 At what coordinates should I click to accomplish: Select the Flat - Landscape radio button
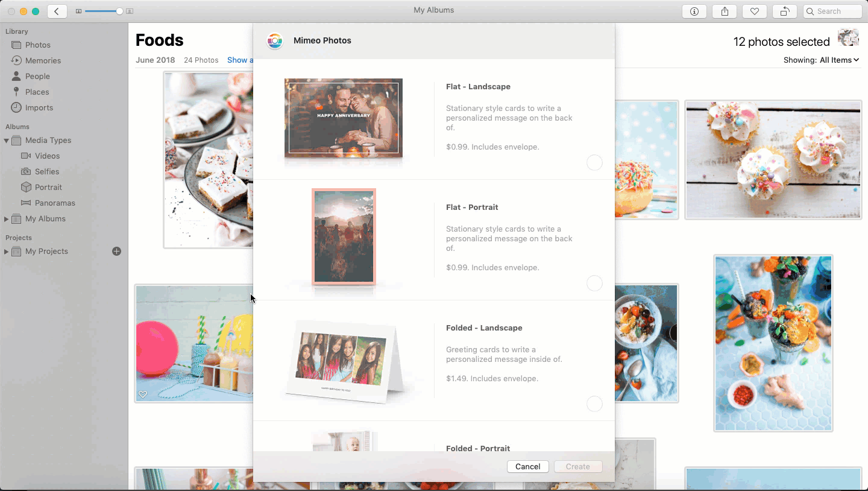(x=594, y=162)
